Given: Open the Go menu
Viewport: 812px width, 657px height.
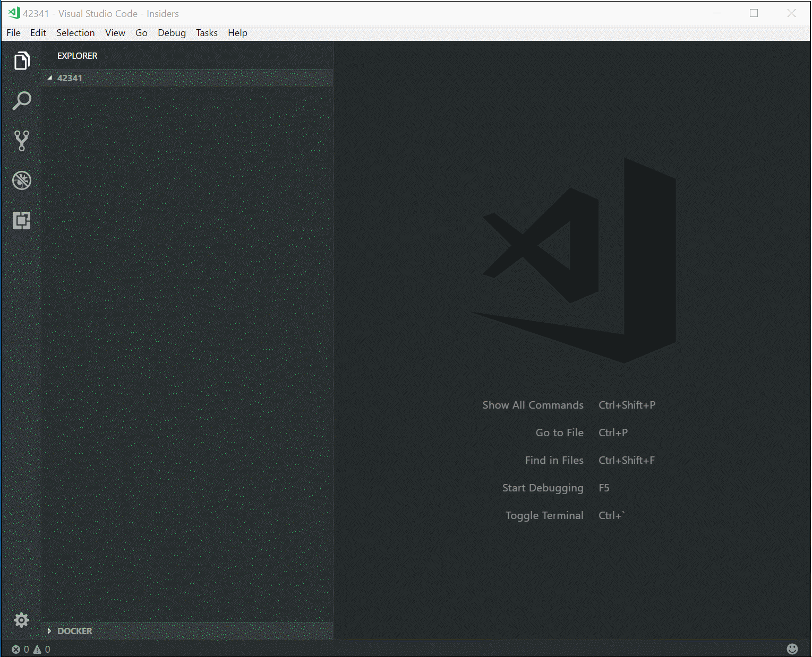Looking at the screenshot, I should pyautogui.click(x=141, y=33).
